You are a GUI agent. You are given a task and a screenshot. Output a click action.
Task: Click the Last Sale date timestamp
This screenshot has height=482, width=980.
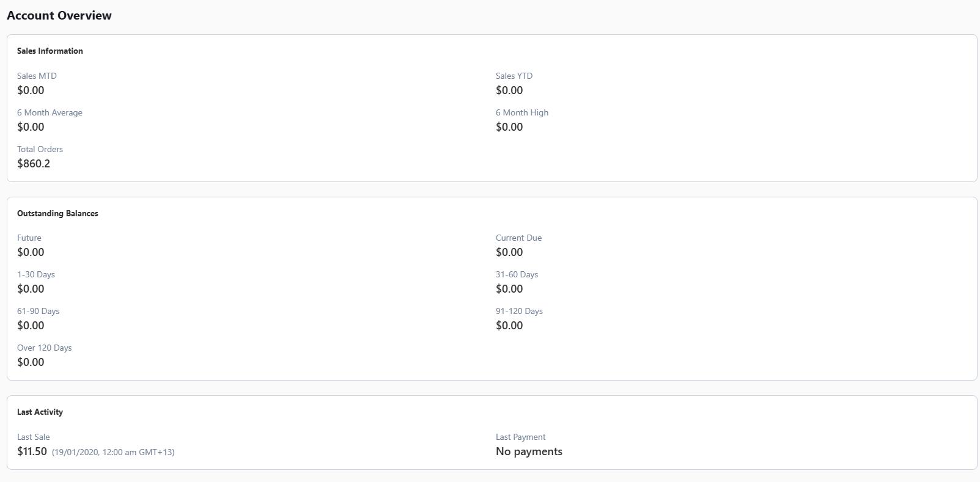[113, 453]
